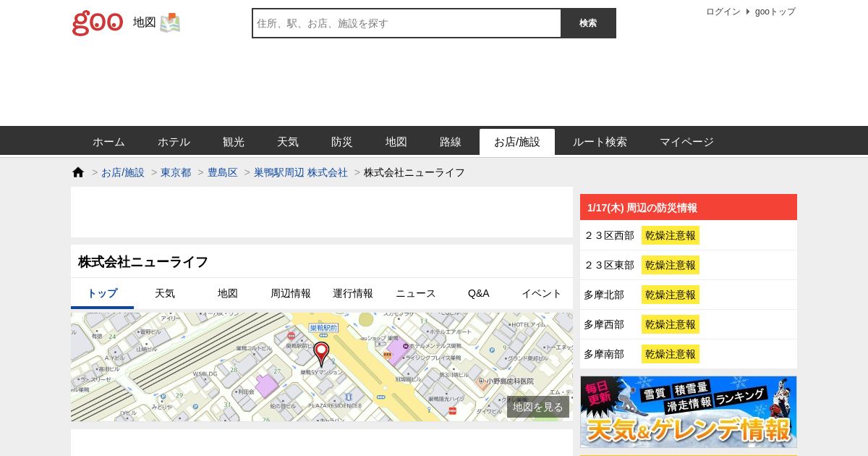Select the イベント tab
Image resolution: width=868 pixels, height=456 pixels.
coord(542,293)
